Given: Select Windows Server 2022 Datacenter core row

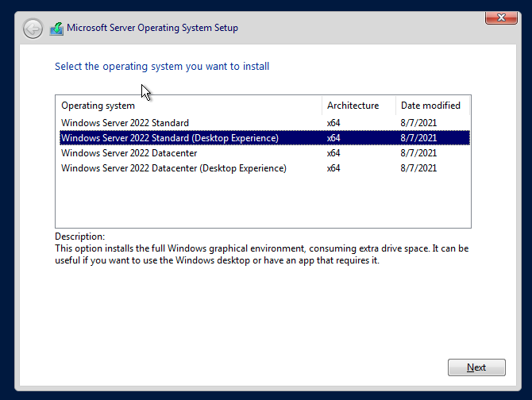Looking at the screenshot, I should point(264,153).
